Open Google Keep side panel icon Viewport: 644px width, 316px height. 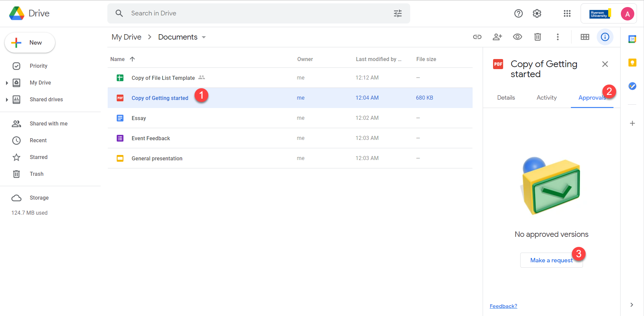[632, 63]
